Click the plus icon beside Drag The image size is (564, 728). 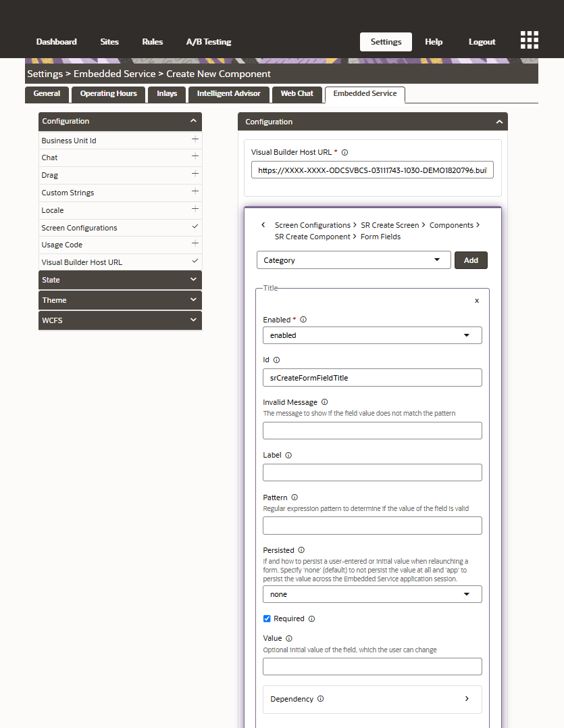(195, 175)
